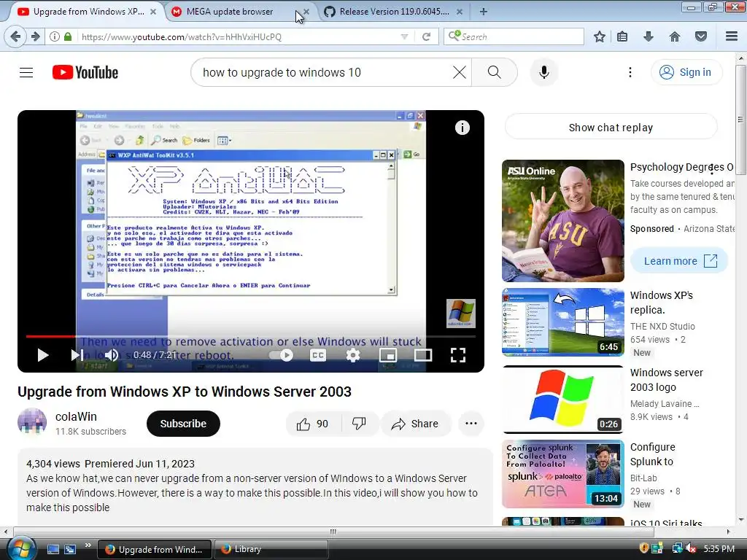Like the video
This screenshot has height=560, width=747.
click(312, 424)
